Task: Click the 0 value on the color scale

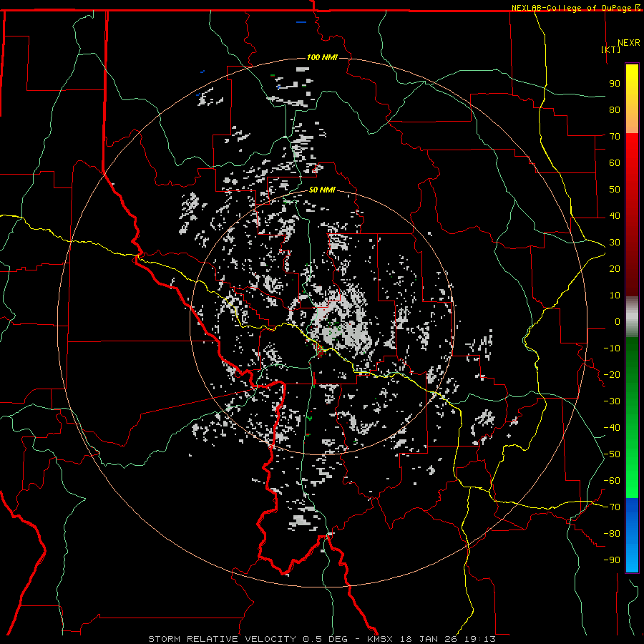Action: pos(618,321)
